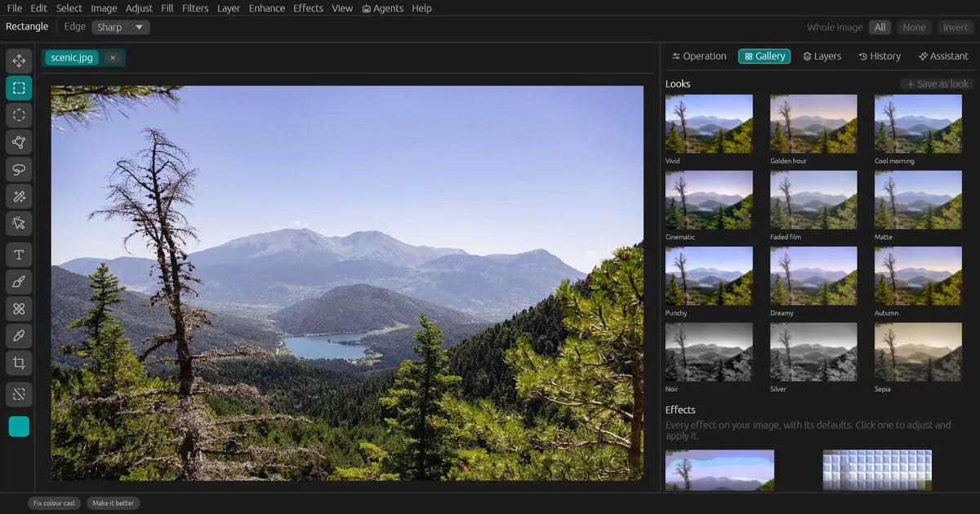Select the Text tool
This screenshot has height=514, width=980.
click(19, 255)
